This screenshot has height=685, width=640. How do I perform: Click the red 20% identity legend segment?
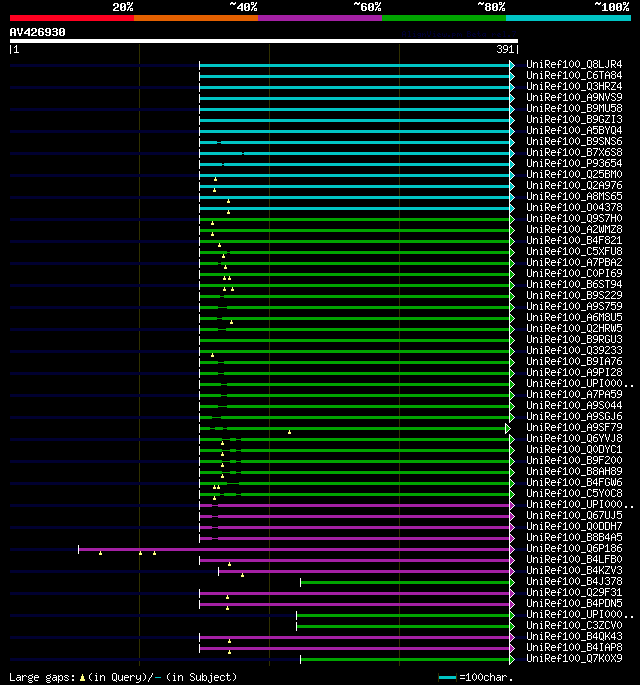(x=72, y=18)
